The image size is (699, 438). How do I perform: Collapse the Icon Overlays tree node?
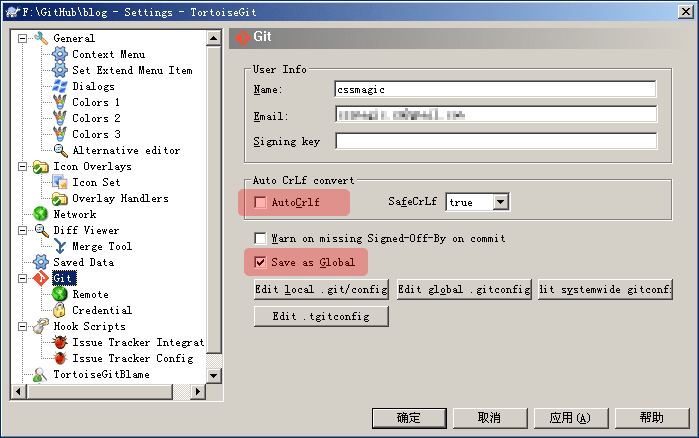click(x=22, y=167)
